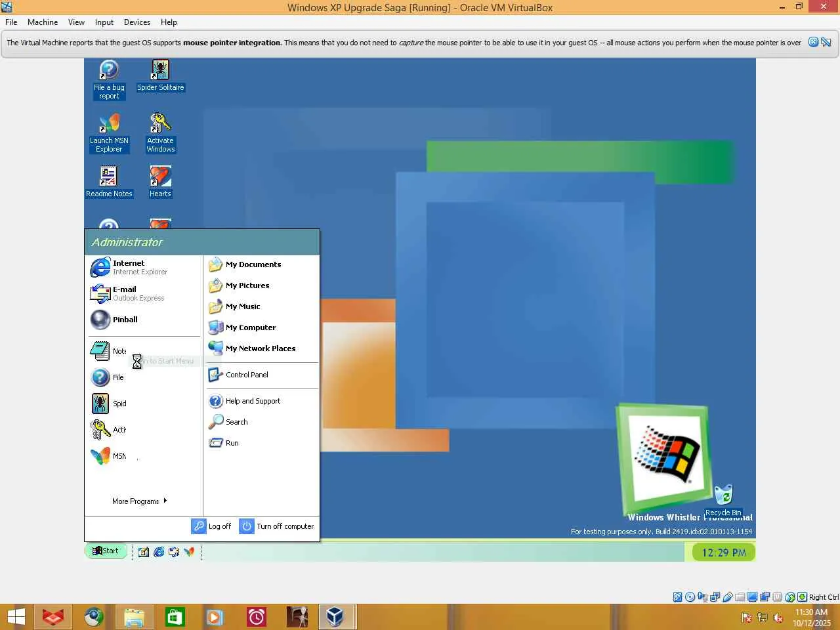The width and height of the screenshot is (840, 630).
Task: Click the VirtualBox shared folders indicator
Action: pos(740,597)
